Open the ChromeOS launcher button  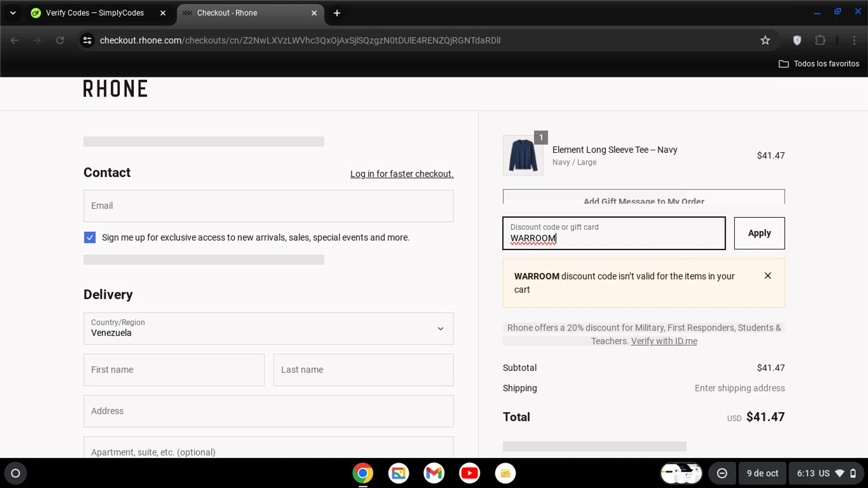(16, 474)
